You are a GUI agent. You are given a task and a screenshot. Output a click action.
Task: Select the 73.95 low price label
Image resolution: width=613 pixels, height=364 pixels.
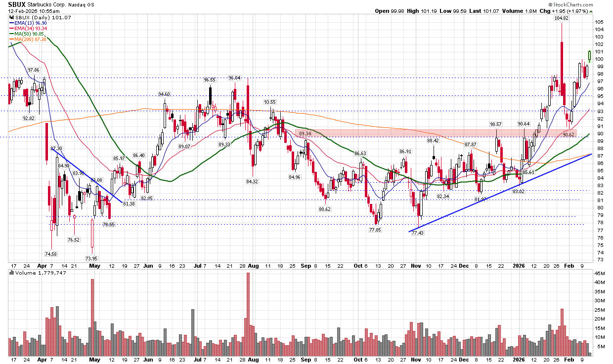(91, 258)
